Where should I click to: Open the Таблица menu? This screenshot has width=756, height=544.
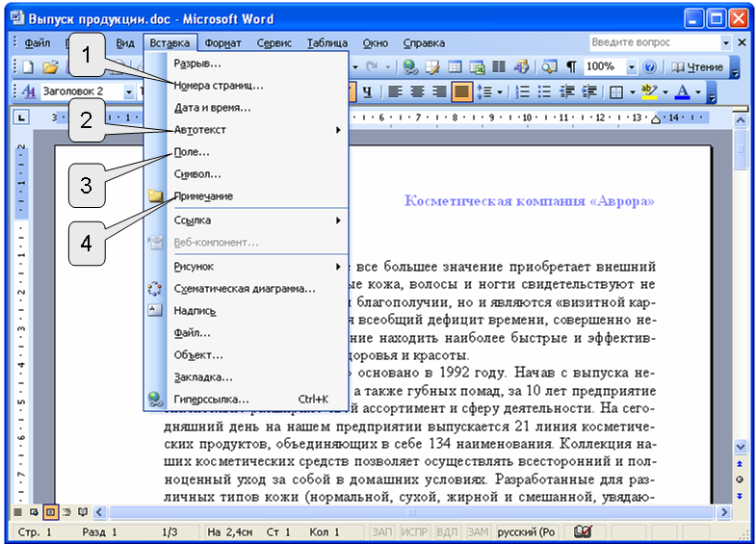tap(327, 43)
